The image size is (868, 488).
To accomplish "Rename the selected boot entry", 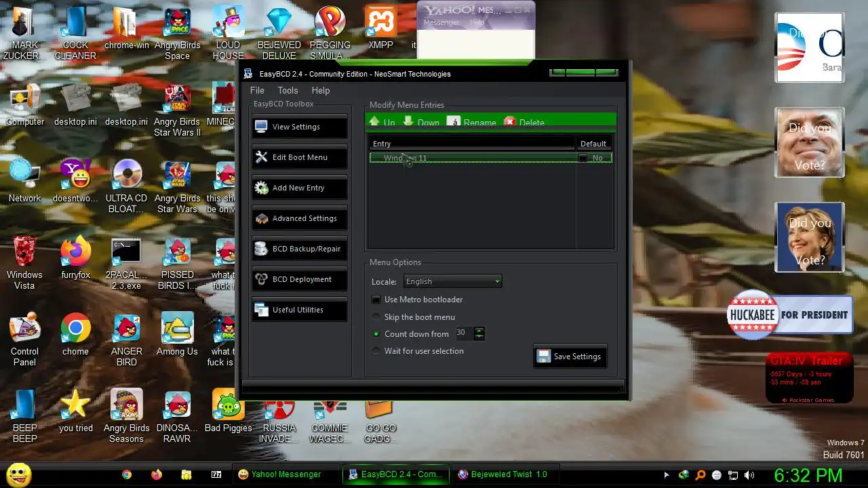I will click(x=471, y=123).
